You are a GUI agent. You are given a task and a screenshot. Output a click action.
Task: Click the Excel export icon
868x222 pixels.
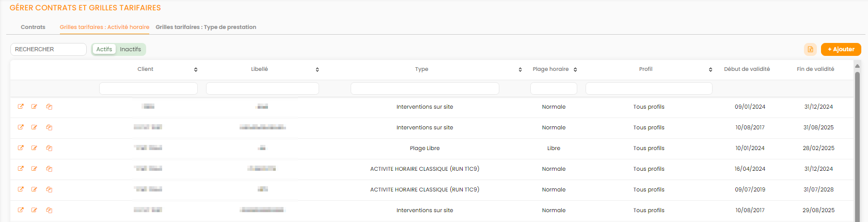[810, 49]
